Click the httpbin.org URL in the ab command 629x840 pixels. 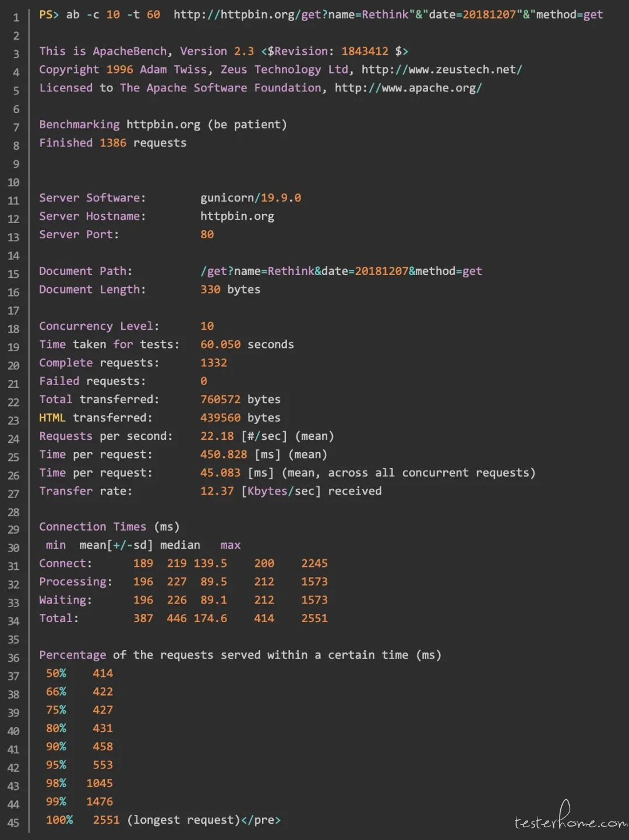point(388,15)
